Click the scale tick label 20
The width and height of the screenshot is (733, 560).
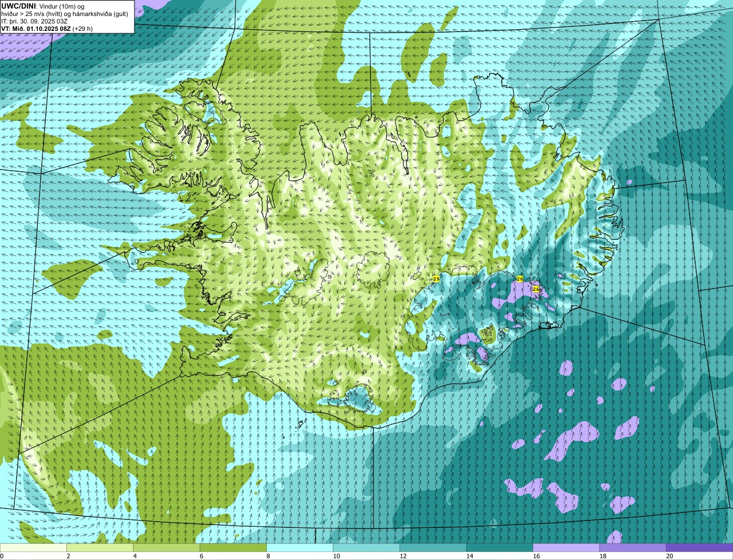[x=669, y=556]
